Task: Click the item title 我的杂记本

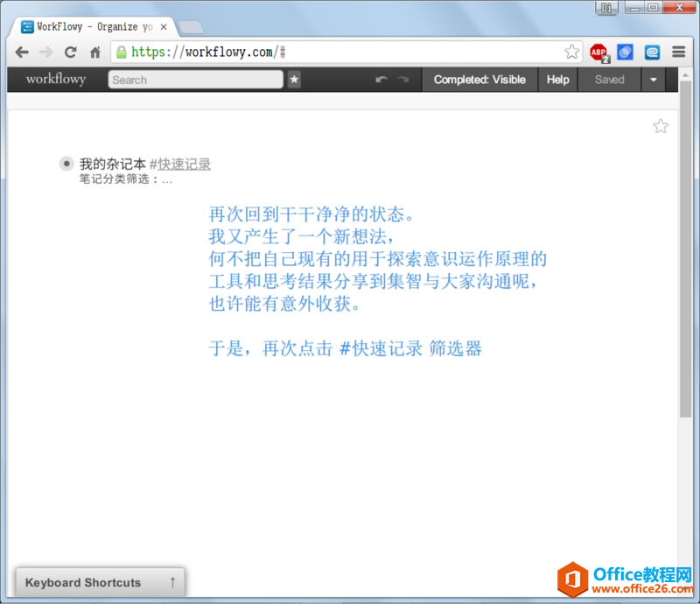Action: [x=113, y=164]
